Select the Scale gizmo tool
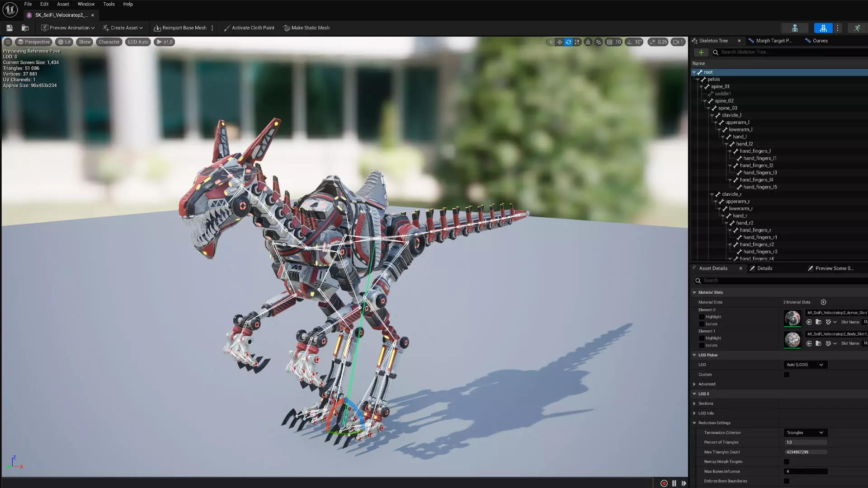This screenshot has width=868, height=488. (x=577, y=42)
